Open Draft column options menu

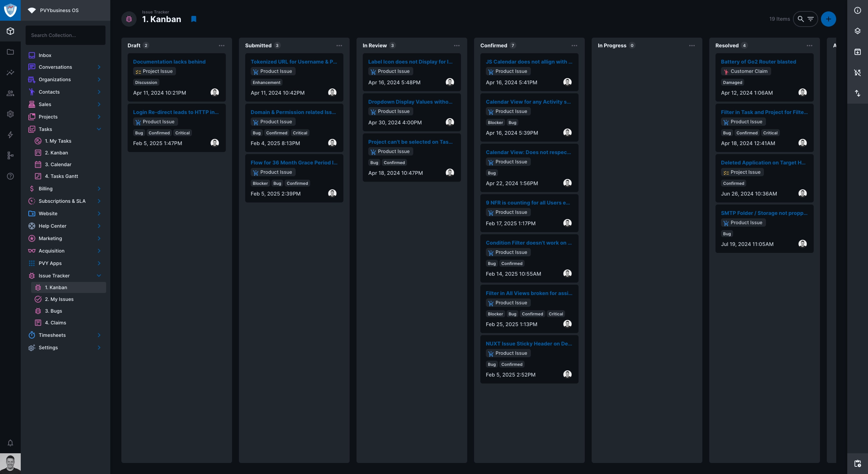[222, 46]
